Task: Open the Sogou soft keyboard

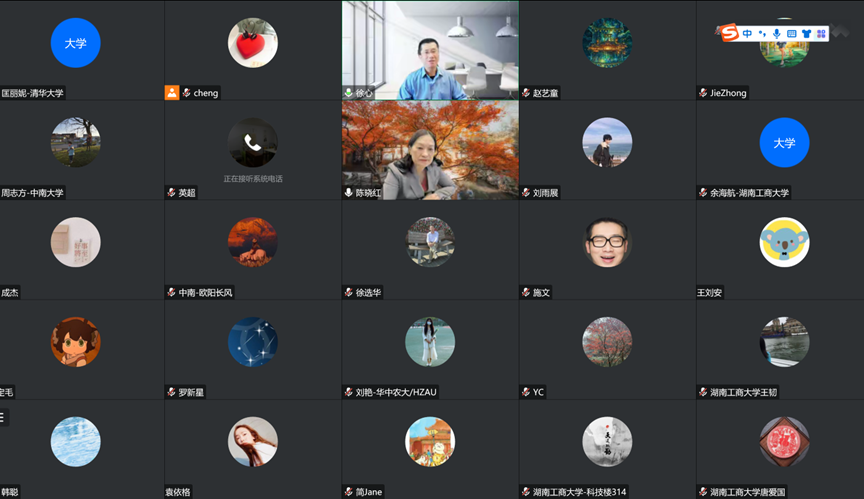Action: [x=791, y=34]
